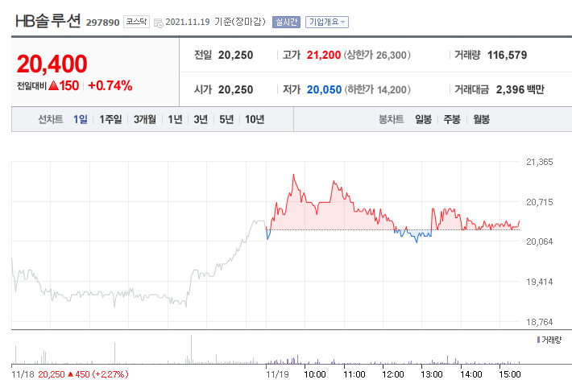Click the 거래대금 value 2,396 백만
The height and width of the screenshot is (392, 572).
[x=520, y=89]
